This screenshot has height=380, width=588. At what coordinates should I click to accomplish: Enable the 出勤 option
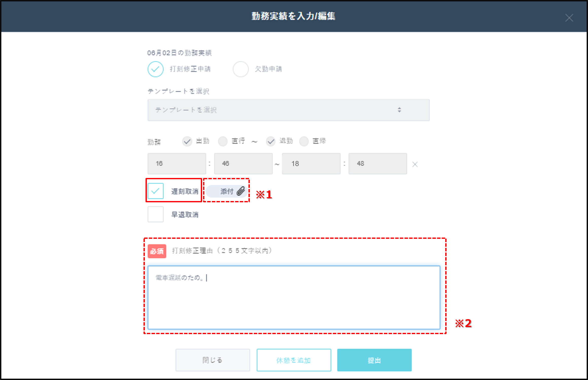[x=187, y=141]
